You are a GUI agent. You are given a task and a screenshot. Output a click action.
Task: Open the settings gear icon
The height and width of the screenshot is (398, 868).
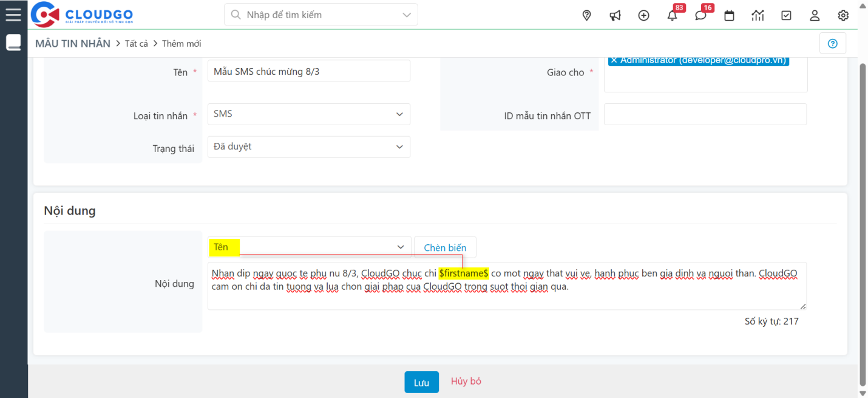pyautogui.click(x=843, y=15)
